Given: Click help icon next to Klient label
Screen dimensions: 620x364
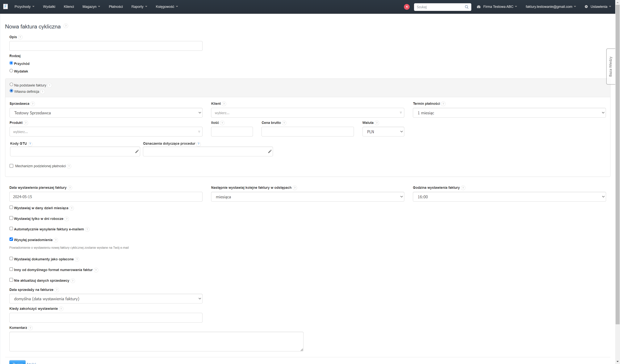Looking at the screenshot, I should [x=224, y=104].
